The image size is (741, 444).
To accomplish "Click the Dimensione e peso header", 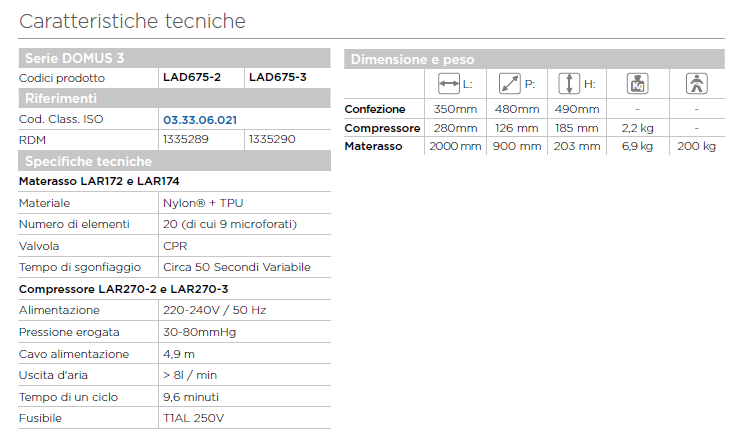I will 412,60.
